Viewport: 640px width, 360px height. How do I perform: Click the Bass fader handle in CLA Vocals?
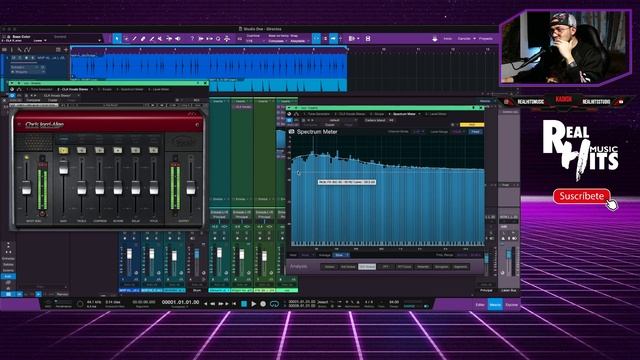(x=63, y=167)
